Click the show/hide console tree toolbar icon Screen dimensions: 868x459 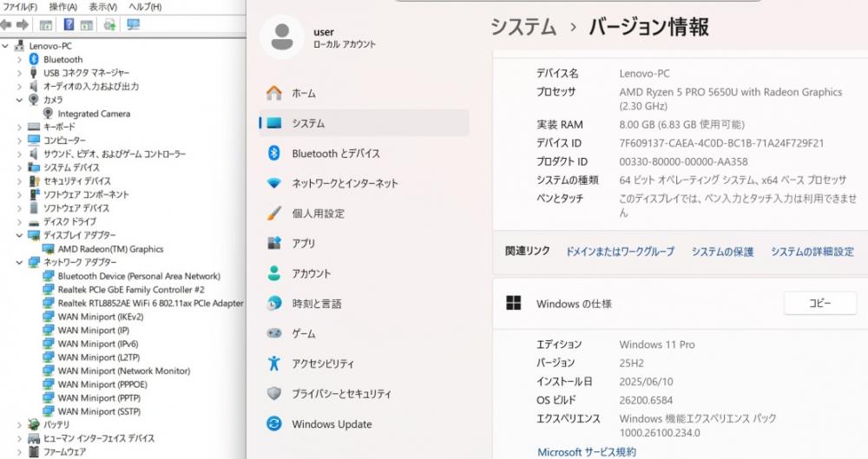point(45,24)
